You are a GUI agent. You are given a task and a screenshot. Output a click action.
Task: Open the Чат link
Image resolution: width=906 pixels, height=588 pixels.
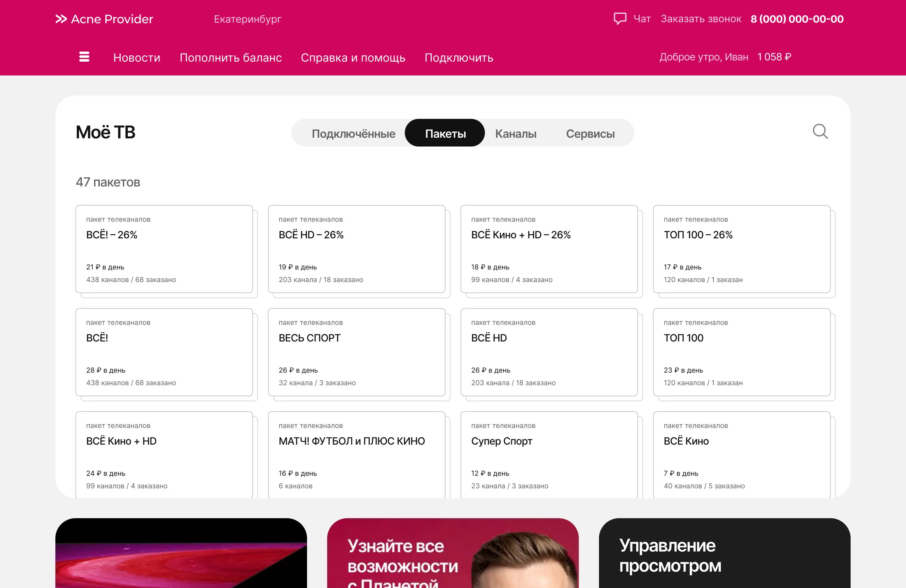pyautogui.click(x=642, y=19)
